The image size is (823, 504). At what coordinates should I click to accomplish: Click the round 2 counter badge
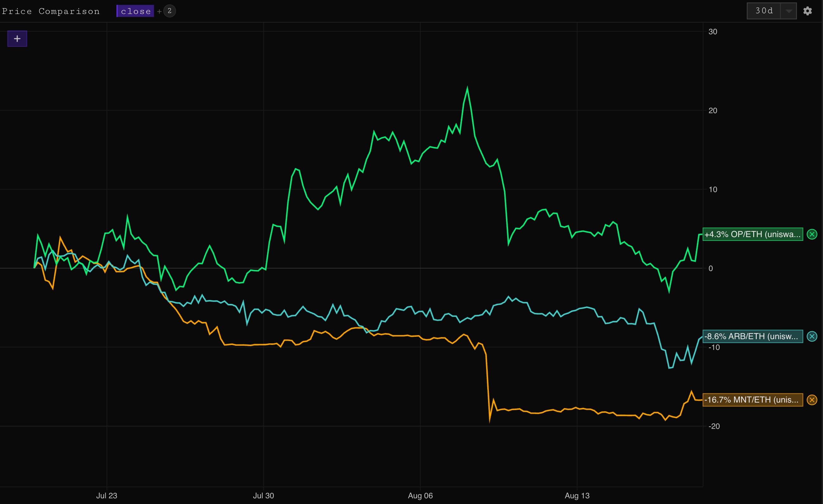click(x=170, y=11)
